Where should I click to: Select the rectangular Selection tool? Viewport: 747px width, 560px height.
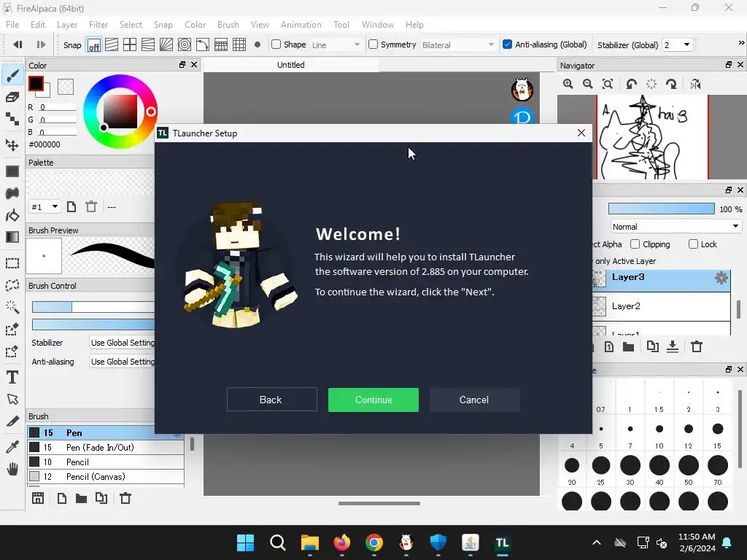12,263
